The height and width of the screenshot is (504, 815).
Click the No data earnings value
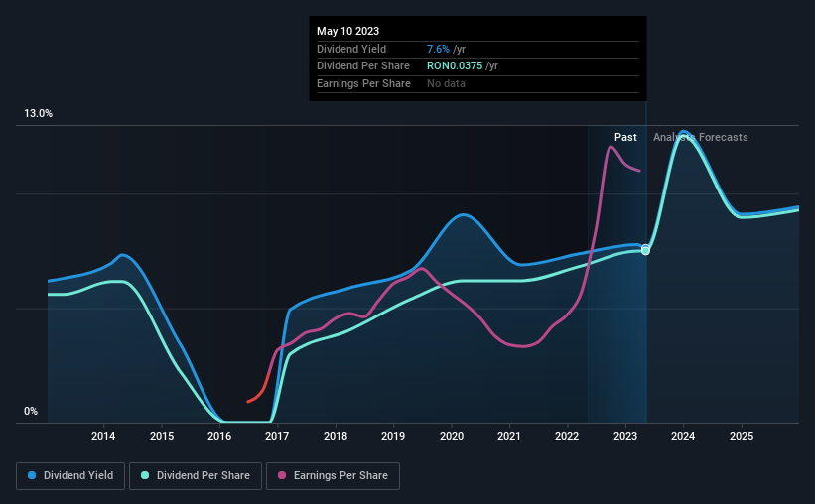(446, 83)
